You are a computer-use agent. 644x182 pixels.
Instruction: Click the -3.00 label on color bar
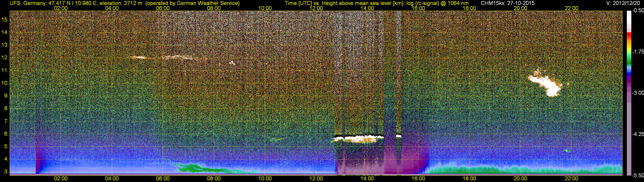point(638,93)
